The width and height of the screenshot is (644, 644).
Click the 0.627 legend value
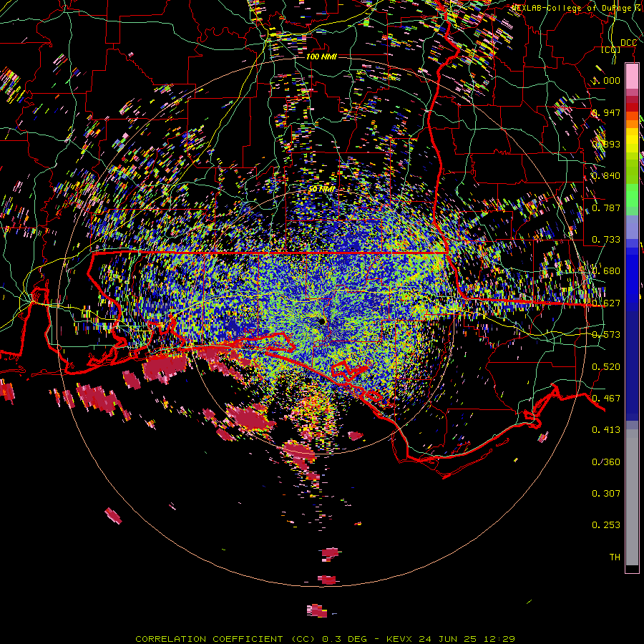click(x=606, y=303)
